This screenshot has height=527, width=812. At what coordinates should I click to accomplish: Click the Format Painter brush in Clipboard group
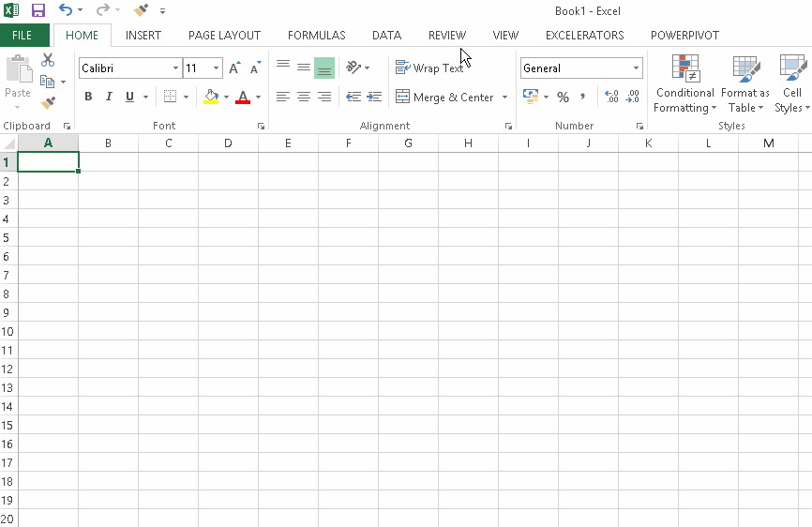48,103
